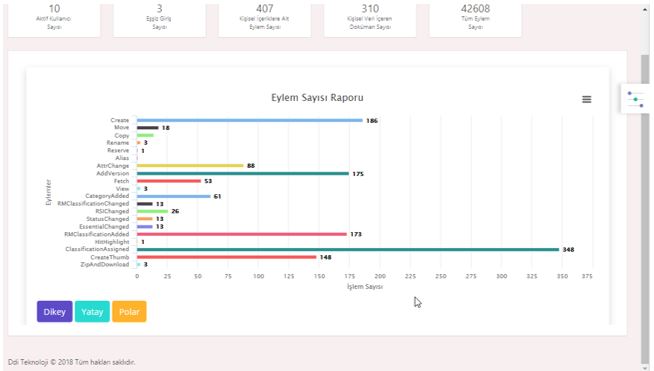Click the Rename axis label

pos(118,143)
